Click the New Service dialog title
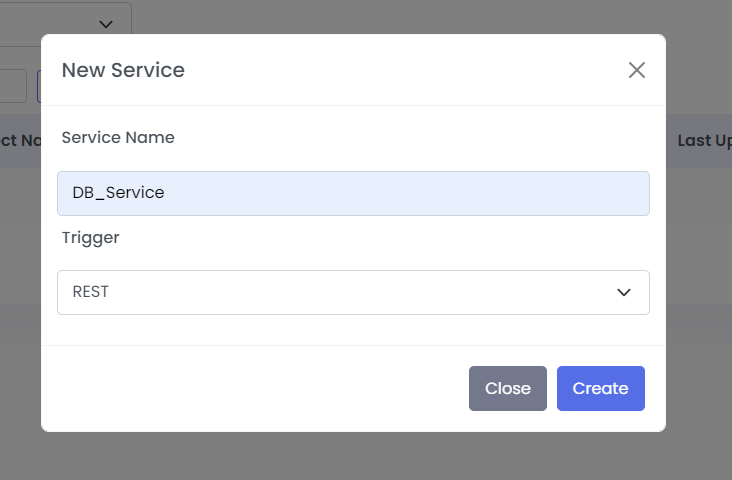732x480 pixels. point(123,70)
